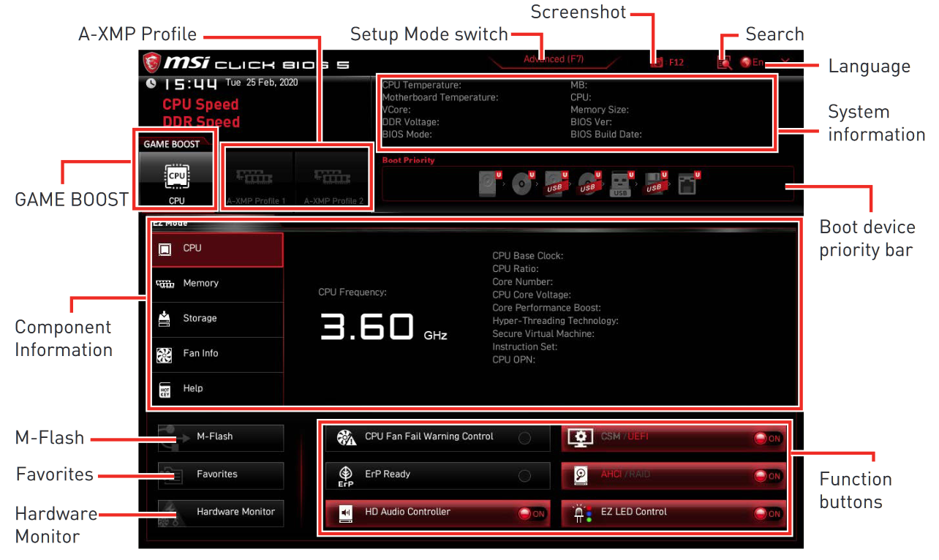
Task: Launch the M-Flash utility
Action: tap(220, 437)
